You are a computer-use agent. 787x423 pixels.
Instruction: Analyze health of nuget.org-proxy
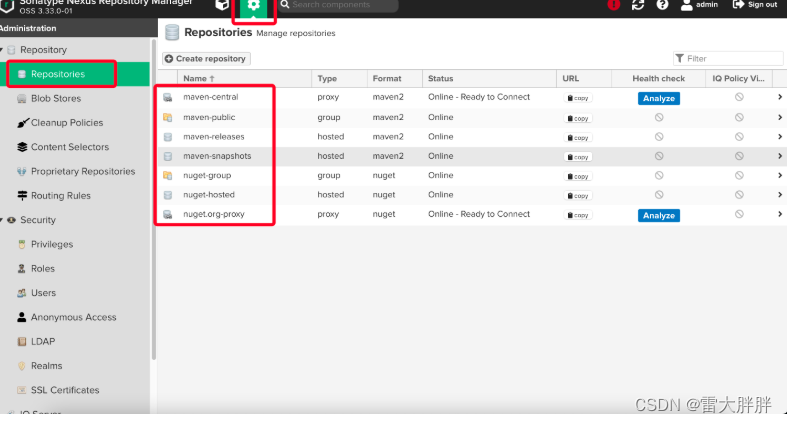pos(659,215)
